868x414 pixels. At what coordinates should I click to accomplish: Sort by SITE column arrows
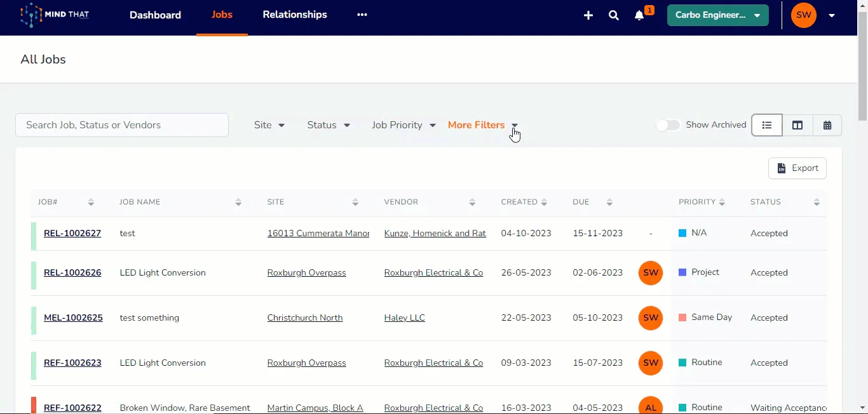pos(355,203)
